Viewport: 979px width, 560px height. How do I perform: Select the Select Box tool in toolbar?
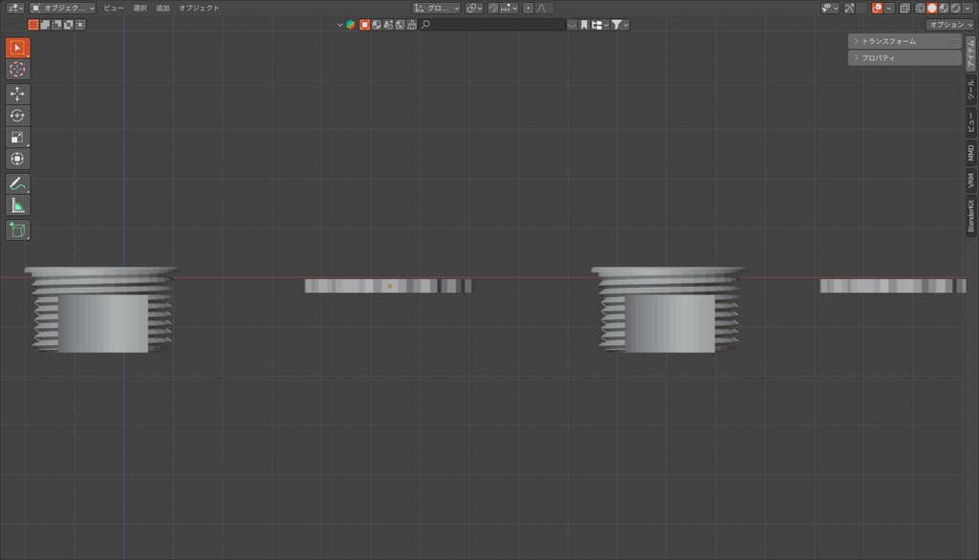tap(17, 48)
